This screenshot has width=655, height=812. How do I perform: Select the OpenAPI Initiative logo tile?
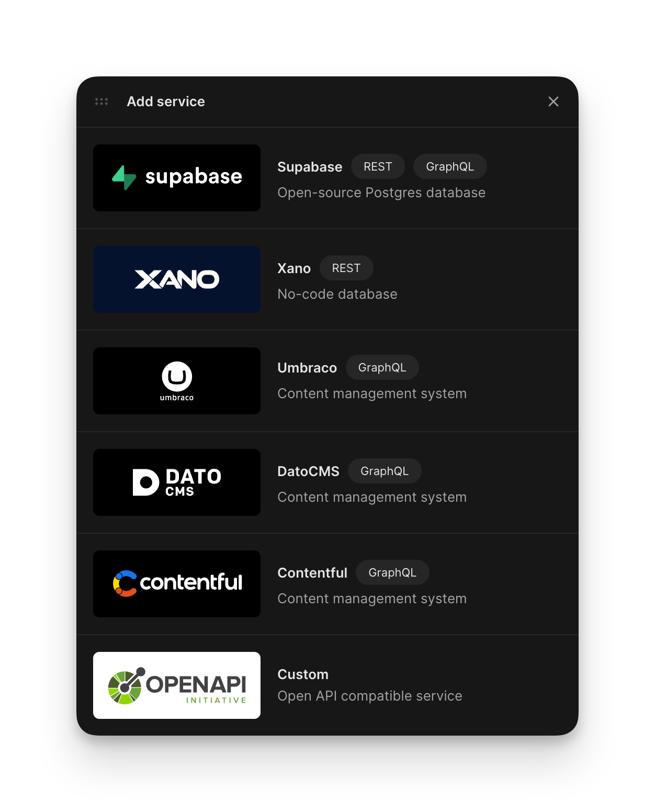pos(177,685)
